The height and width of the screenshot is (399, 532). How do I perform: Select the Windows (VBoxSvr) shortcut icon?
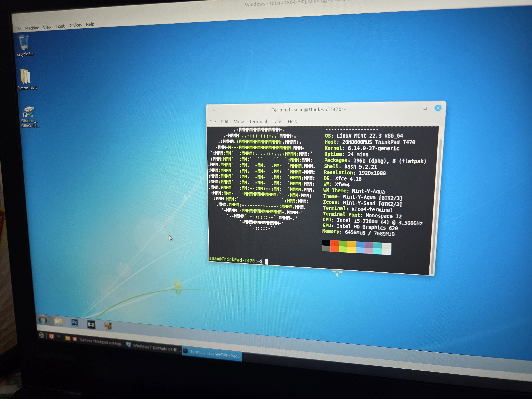(x=30, y=117)
